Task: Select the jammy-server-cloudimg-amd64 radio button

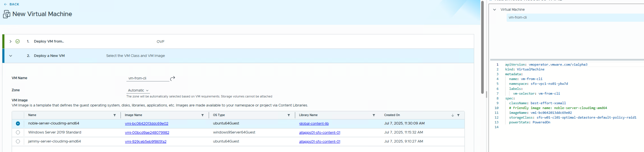Action: pyautogui.click(x=18, y=142)
